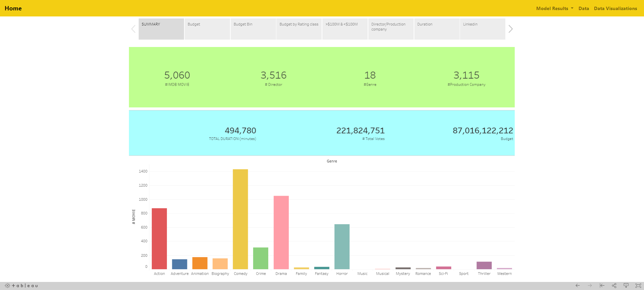Viewport: 644px width, 290px height.
Task: Click the previous-tabs left chevron
Action: pyautogui.click(x=133, y=29)
